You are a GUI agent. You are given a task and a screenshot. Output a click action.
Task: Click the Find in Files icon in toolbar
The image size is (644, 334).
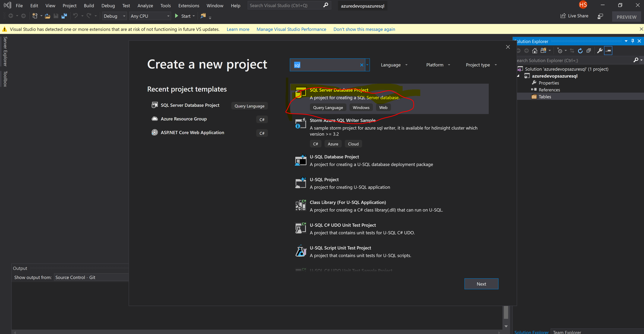(203, 16)
